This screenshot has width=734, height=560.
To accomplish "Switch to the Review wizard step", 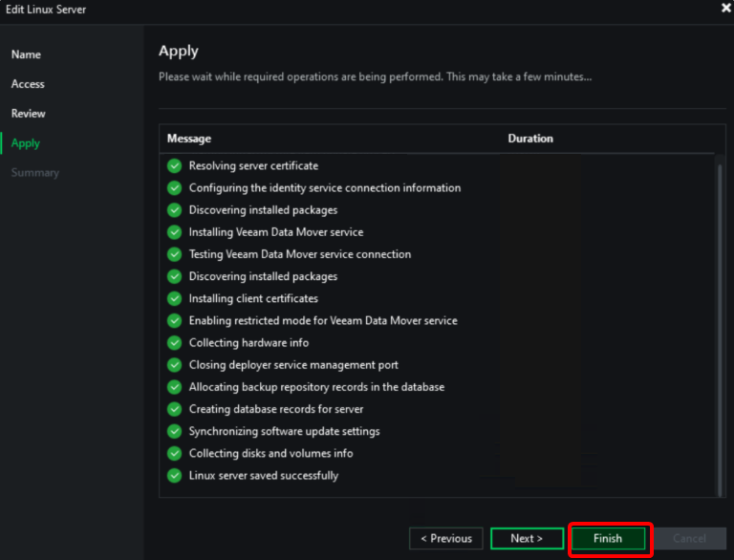I will pos(28,114).
